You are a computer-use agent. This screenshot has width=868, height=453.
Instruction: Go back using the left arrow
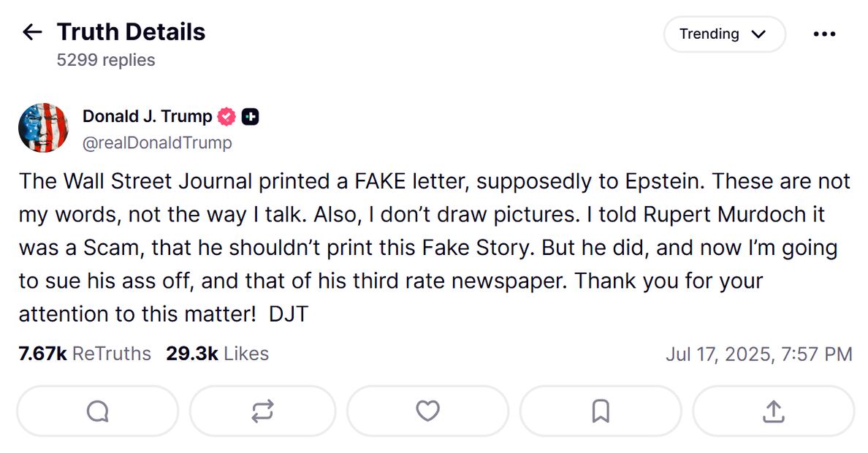click(x=32, y=32)
